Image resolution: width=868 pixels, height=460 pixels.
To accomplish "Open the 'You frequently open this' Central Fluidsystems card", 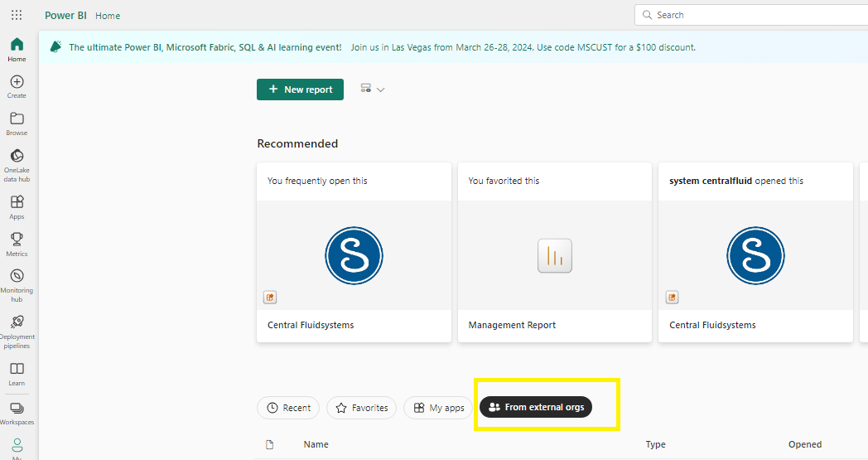I will coord(354,252).
